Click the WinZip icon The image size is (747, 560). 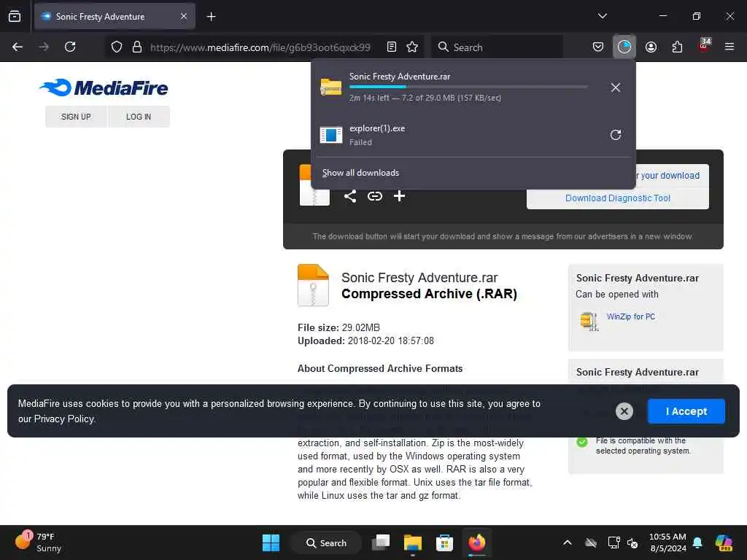(589, 321)
